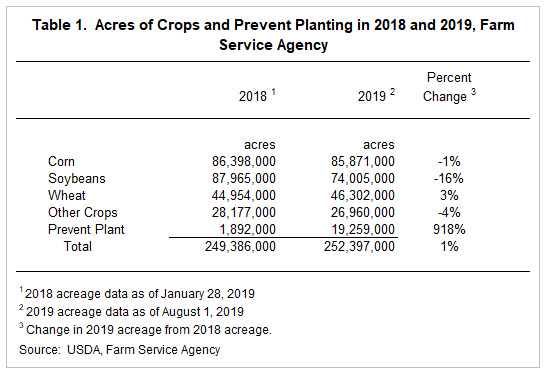The width and height of the screenshot is (546, 374).
Task: Click the Wheat row label
Action: click(x=67, y=195)
